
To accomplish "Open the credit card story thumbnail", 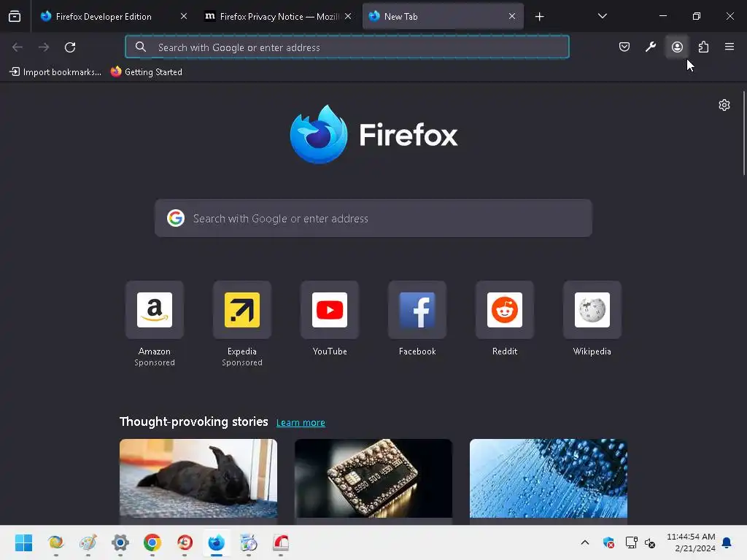I will tap(373, 478).
